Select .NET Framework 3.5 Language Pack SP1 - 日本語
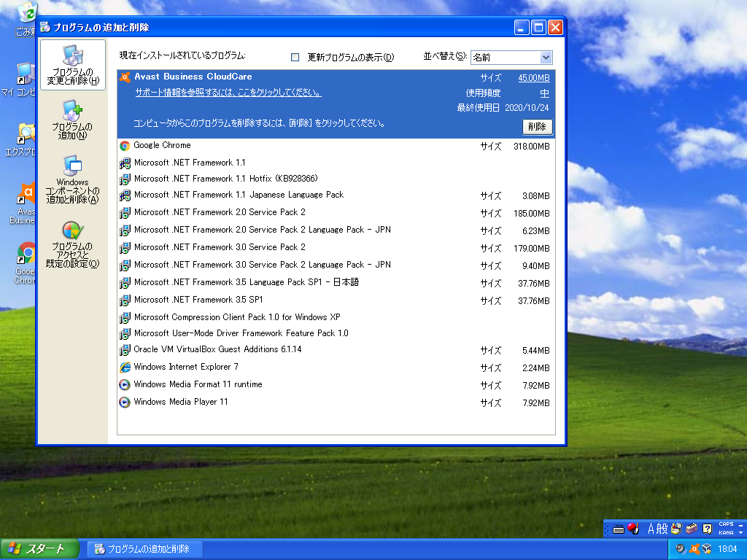 (336, 283)
